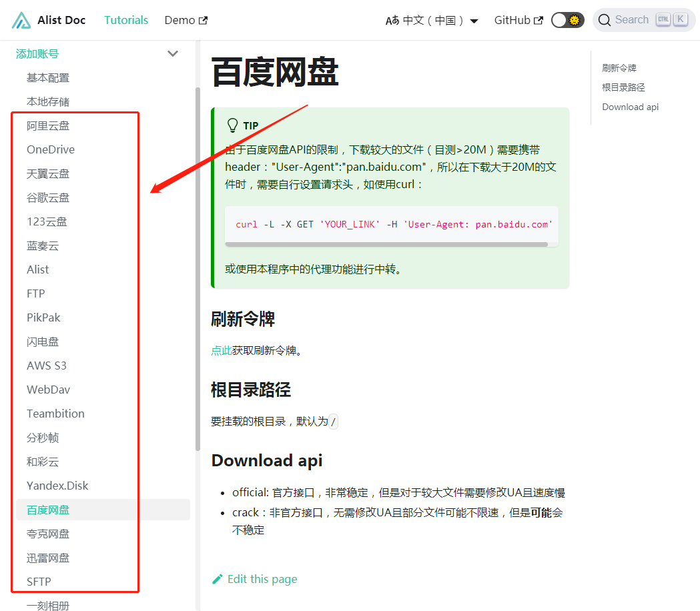Open the GitHub link

point(518,20)
